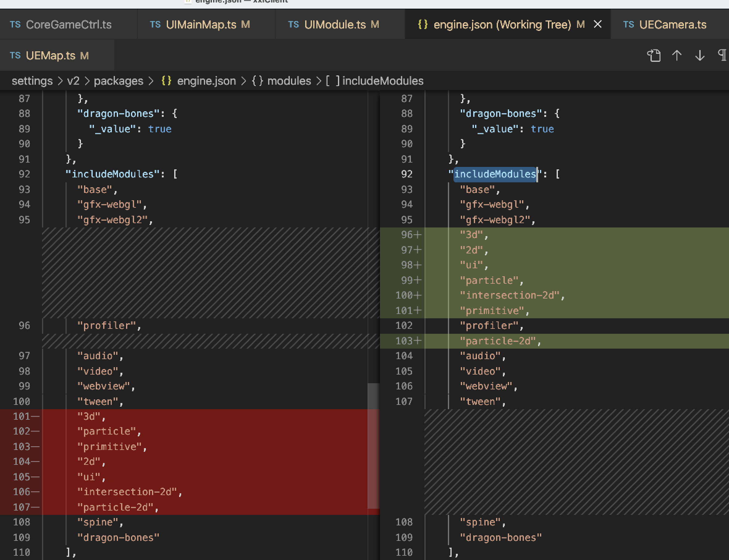This screenshot has height=560, width=729.
Task: Switch to the UIMainMap.ts tab
Action: pyautogui.click(x=201, y=24)
